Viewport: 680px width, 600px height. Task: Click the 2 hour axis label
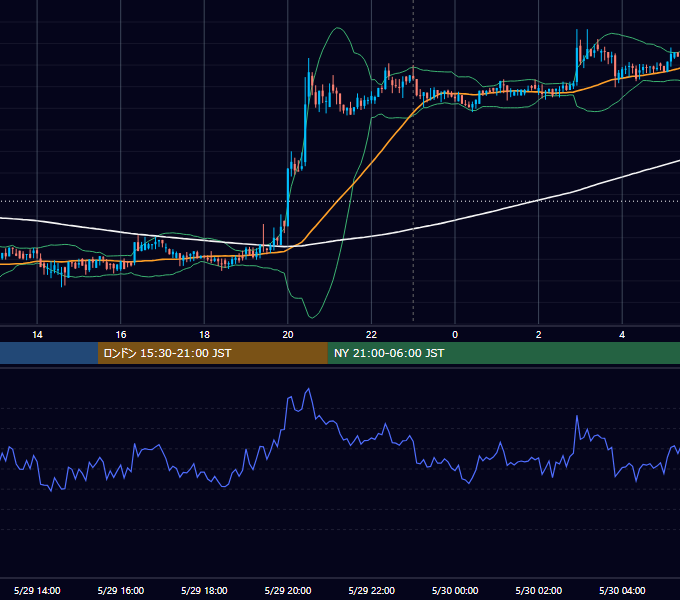539,335
